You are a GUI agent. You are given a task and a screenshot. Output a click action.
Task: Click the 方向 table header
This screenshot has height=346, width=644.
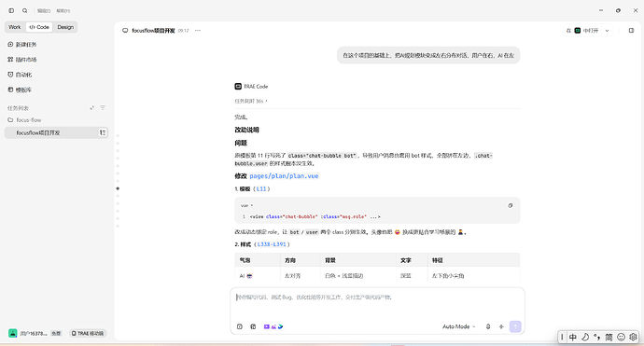click(290, 260)
